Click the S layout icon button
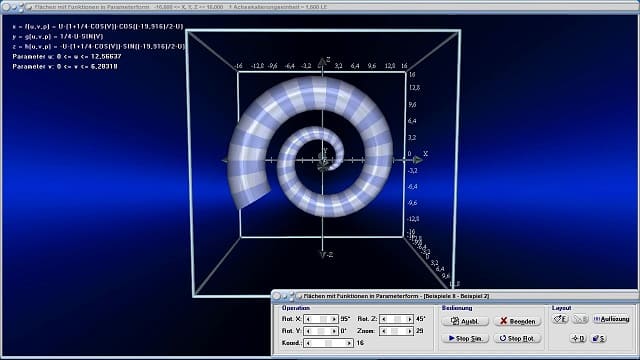This screenshot has height=360, width=640. (x=598, y=338)
